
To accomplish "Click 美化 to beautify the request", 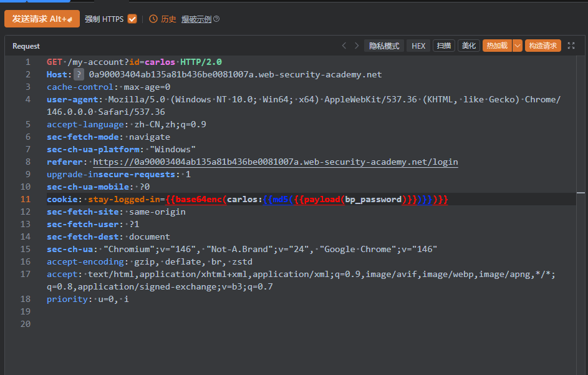I will click(468, 46).
